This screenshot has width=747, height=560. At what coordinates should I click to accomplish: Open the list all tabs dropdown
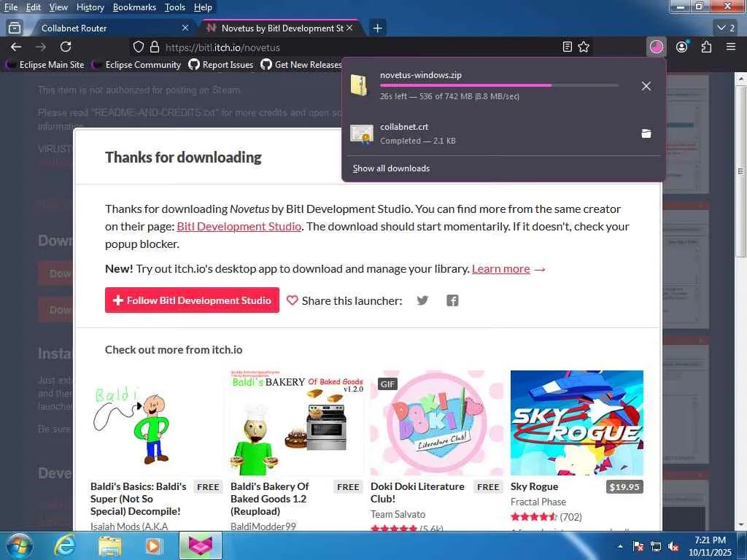(726, 28)
